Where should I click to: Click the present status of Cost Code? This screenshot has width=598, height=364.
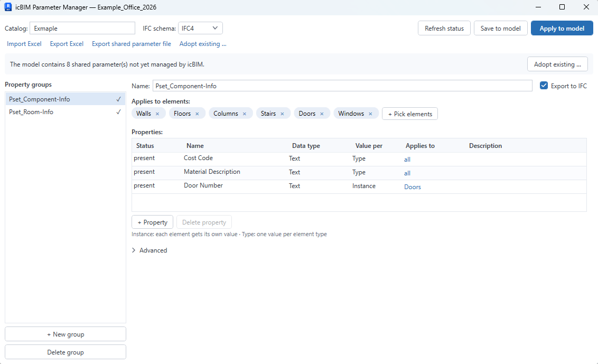point(144,158)
